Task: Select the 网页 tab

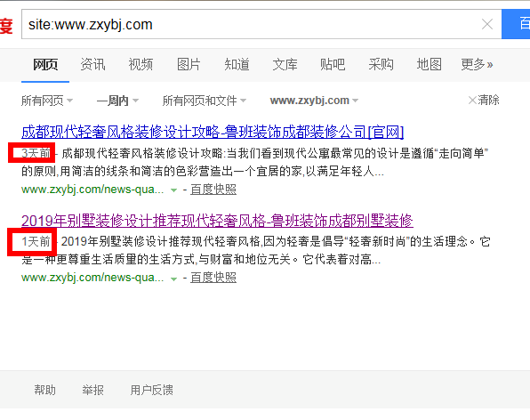Action: pyautogui.click(x=45, y=64)
